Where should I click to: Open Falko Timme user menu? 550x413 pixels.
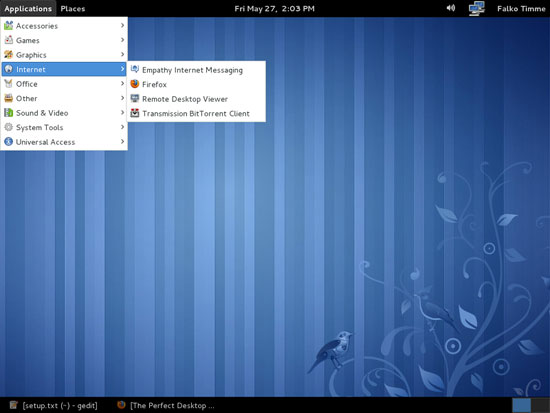tap(521, 8)
